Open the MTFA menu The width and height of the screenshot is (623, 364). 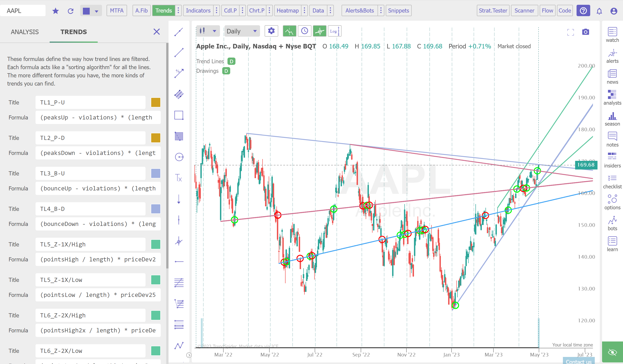pos(117,11)
